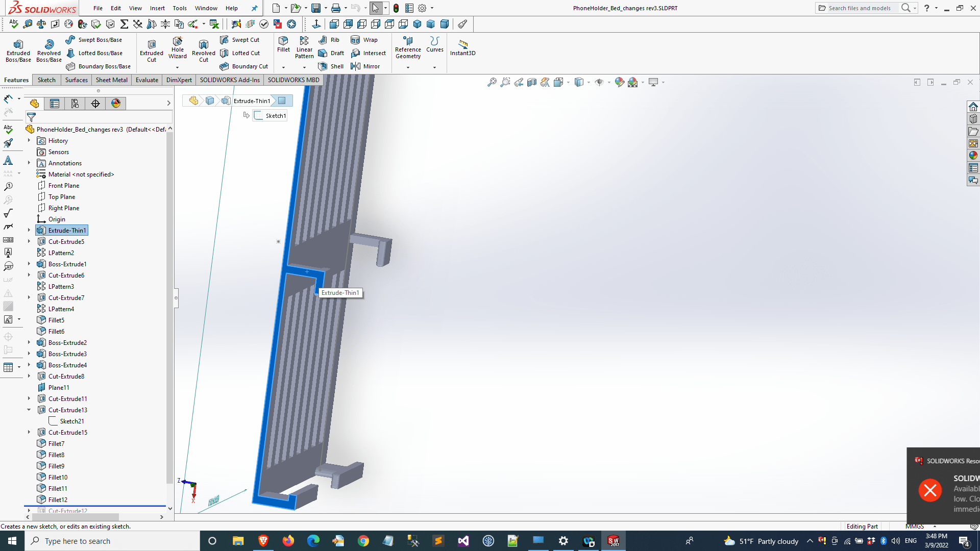Switch to the Sheet Metal tab
Viewport: 980px width, 551px height.
point(111,80)
